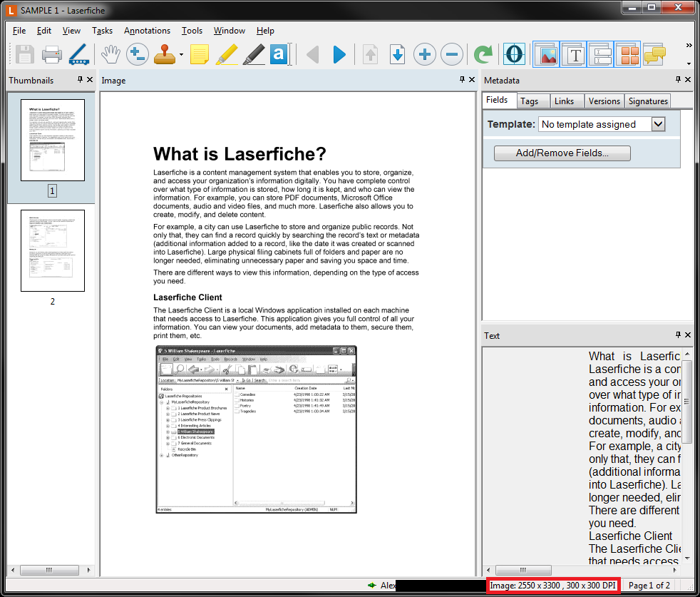Click the Thumbnails panel scroll-right arrow
The width and height of the screenshot is (700, 597).
click(x=89, y=570)
